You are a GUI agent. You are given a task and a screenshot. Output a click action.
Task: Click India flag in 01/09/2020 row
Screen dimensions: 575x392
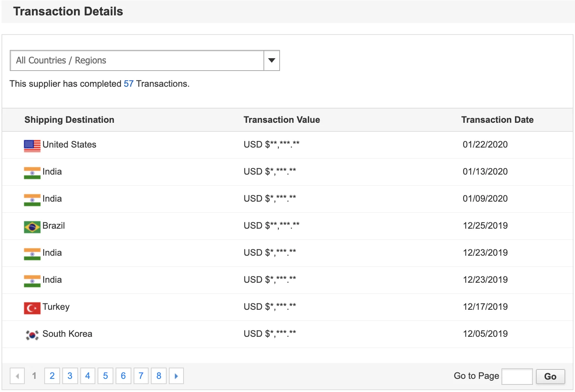click(32, 199)
